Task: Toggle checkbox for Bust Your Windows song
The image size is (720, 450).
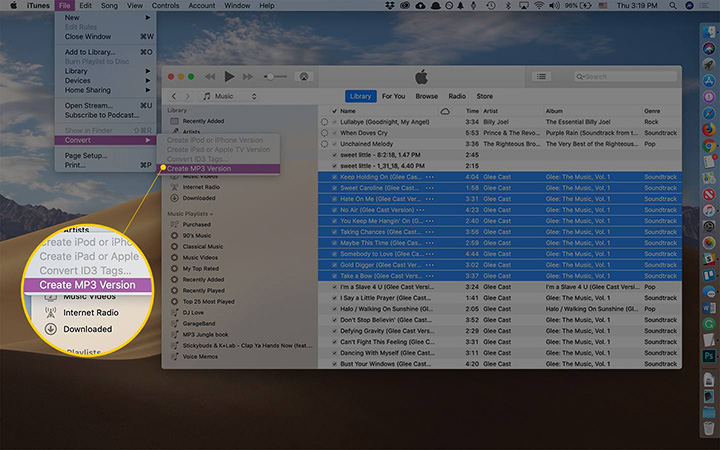Action: tap(335, 363)
